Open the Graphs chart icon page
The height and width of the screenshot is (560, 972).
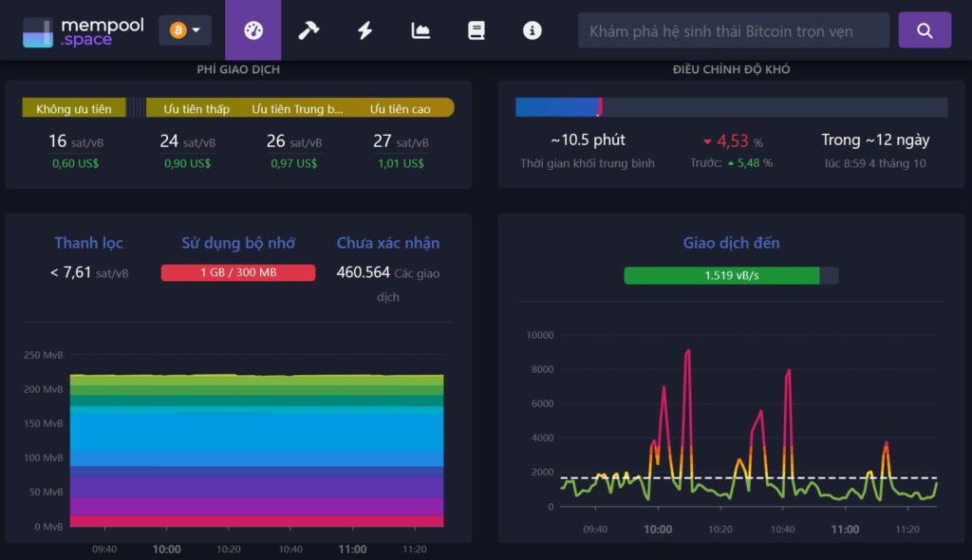click(x=421, y=30)
